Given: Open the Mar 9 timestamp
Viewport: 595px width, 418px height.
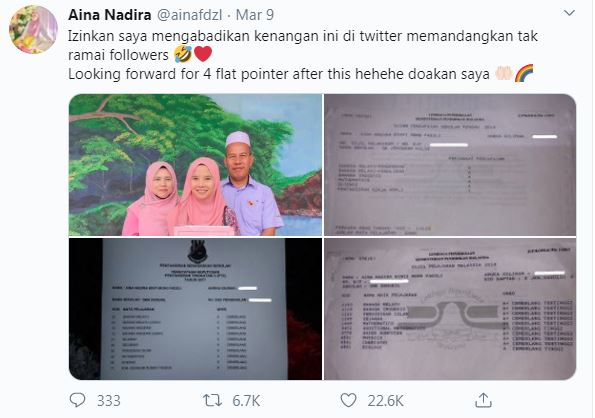Looking at the screenshot, I should (255, 15).
